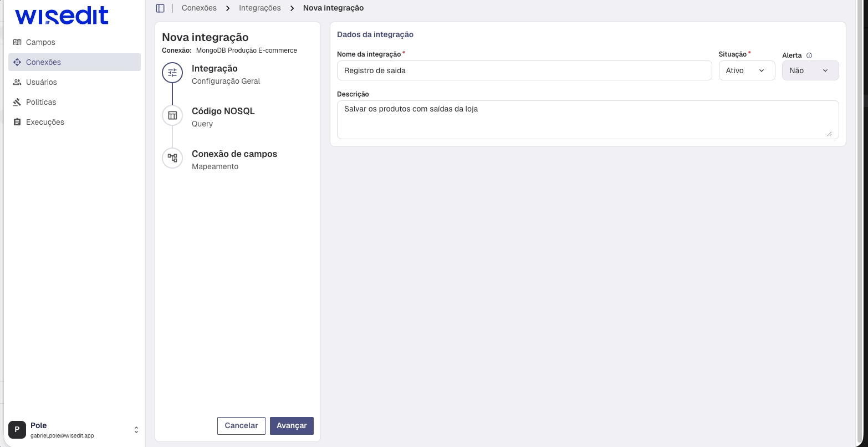Select the Execuções sidebar icon
The width and height of the screenshot is (868, 447).
click(x=17, y=122)
